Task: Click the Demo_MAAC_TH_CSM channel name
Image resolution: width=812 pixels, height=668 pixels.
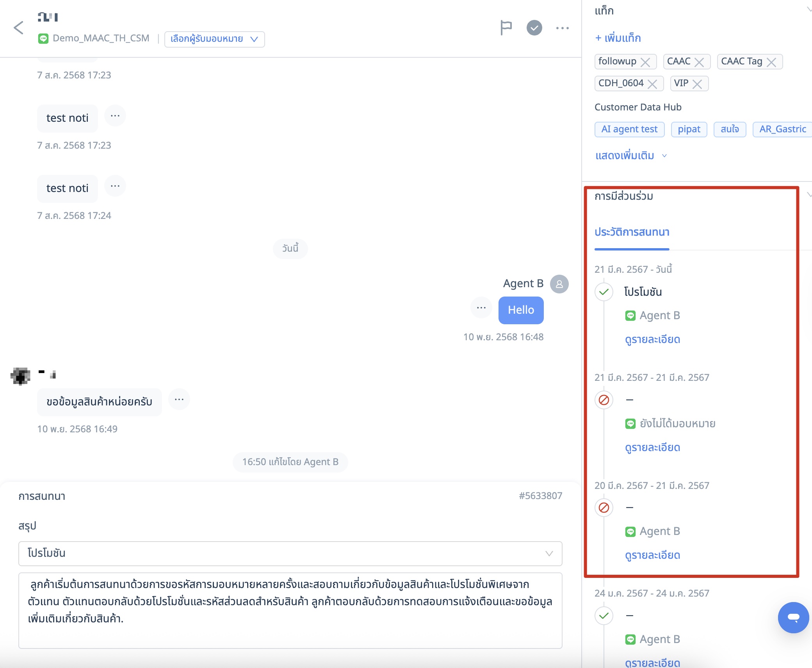Action: tap(101, 38)
